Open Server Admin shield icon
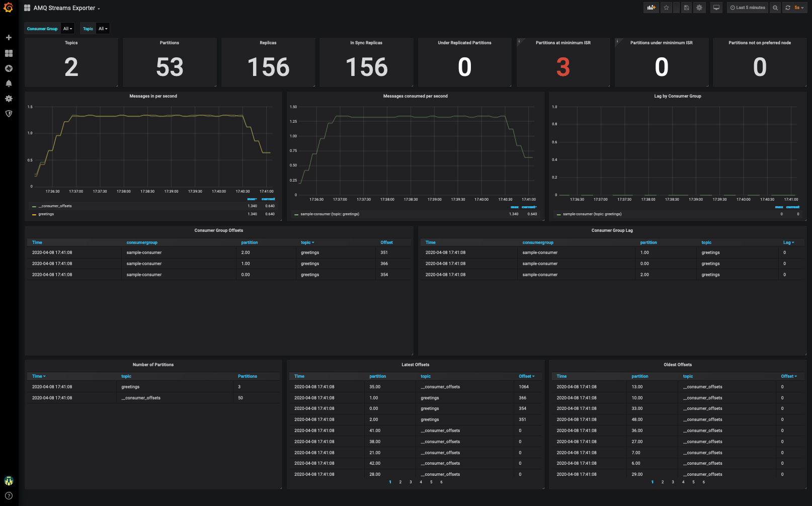 pos(9,114)
